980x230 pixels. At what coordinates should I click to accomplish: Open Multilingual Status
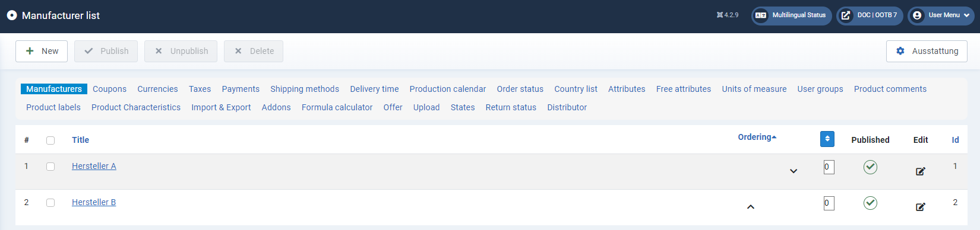(792, 15)
